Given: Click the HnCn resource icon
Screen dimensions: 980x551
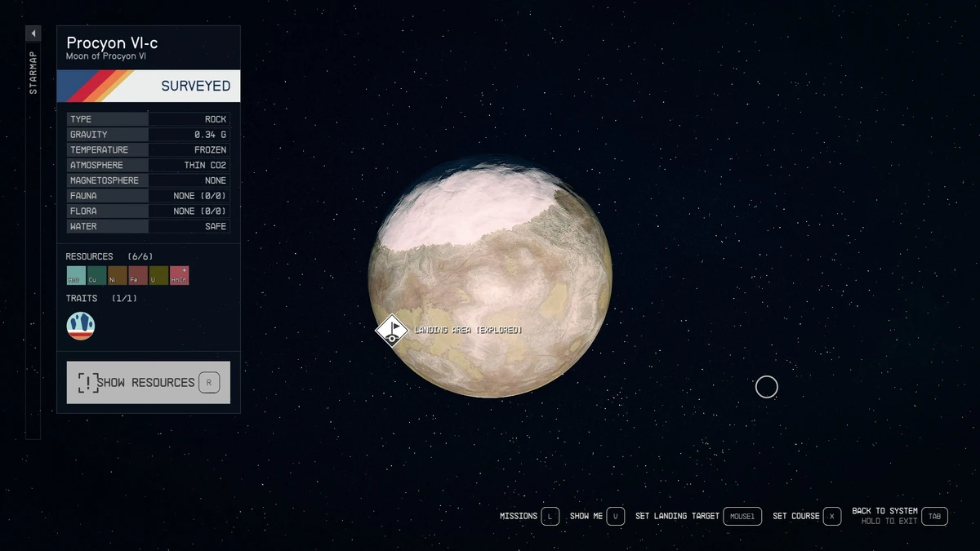Looking at the screenshot, I should 178,275.
